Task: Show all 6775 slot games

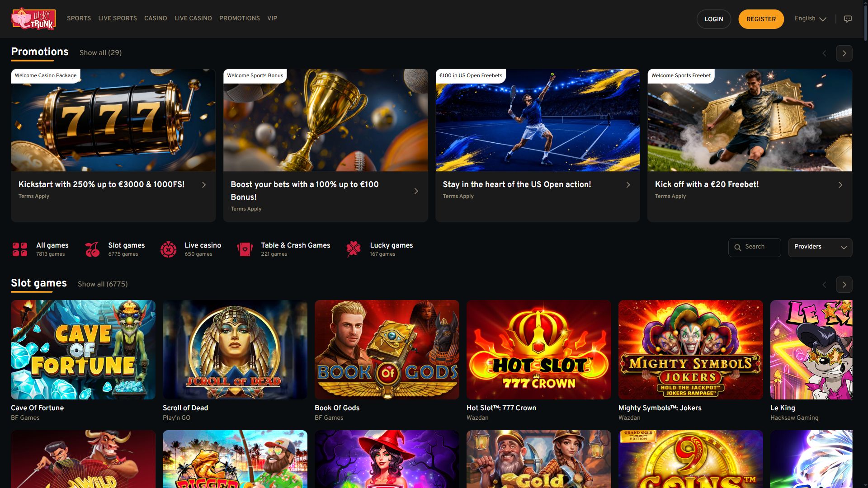Action: 103,284
